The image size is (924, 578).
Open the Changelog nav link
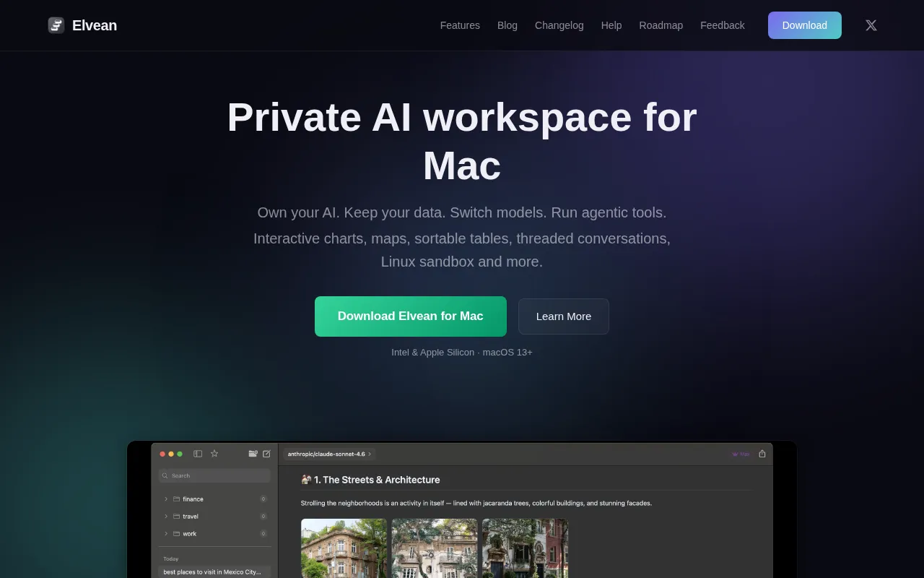pyautogui.click(x=559, y=25)
